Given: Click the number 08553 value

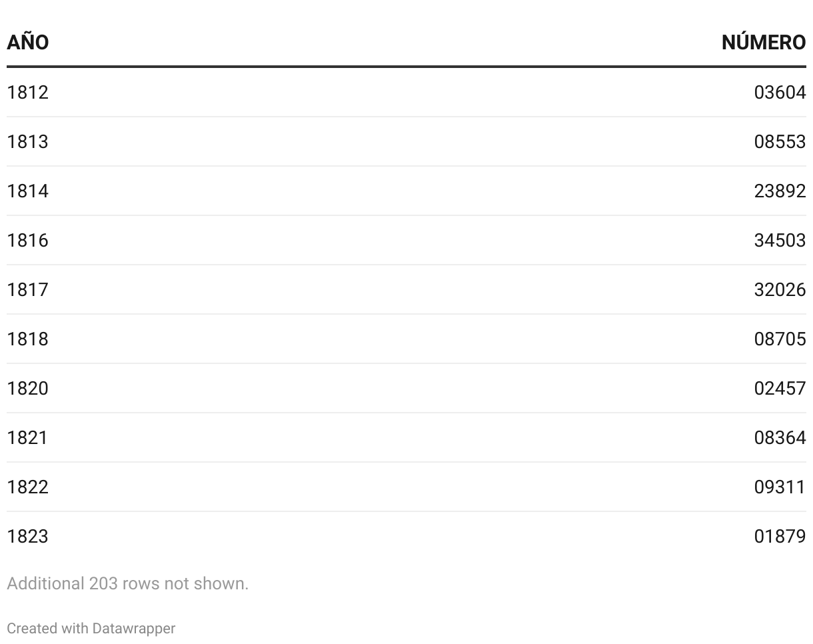Looking at the screenshot, I should pos(780,141).
